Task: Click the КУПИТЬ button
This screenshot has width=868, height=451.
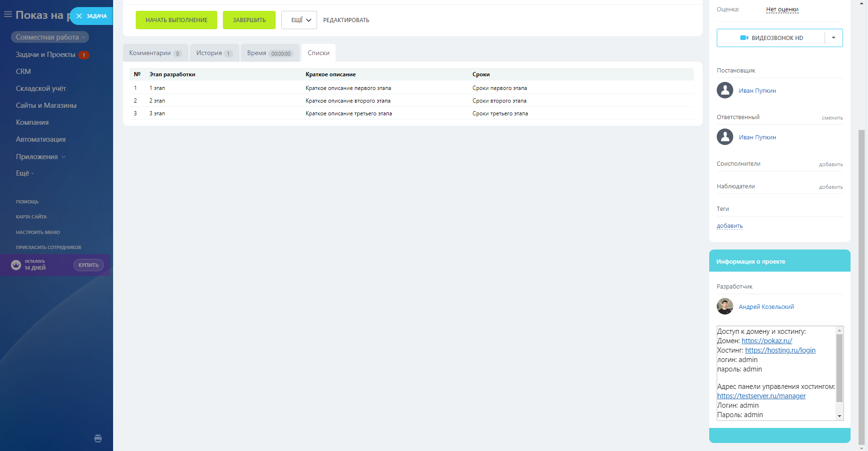Action: (89, 265)
